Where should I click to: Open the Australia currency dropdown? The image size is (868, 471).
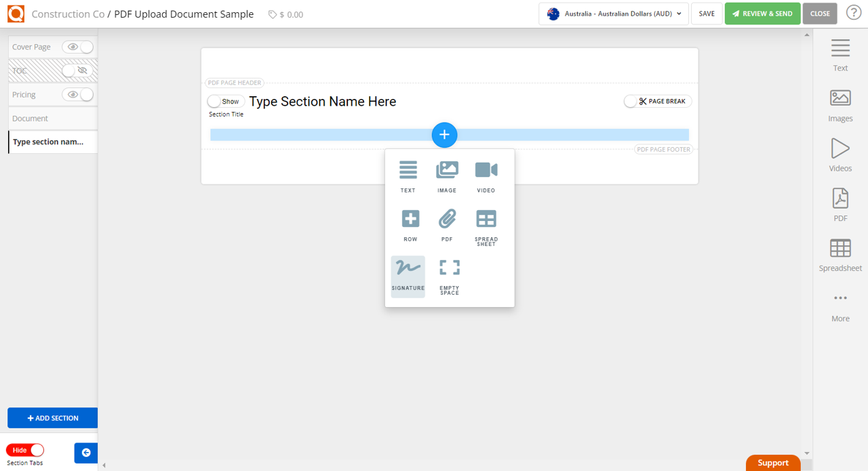[613, 13]
